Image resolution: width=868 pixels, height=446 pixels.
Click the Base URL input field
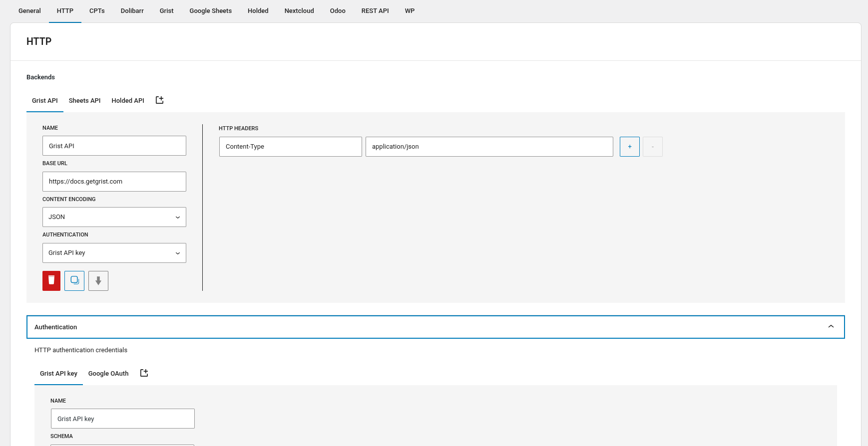click(x=114, y=182)
